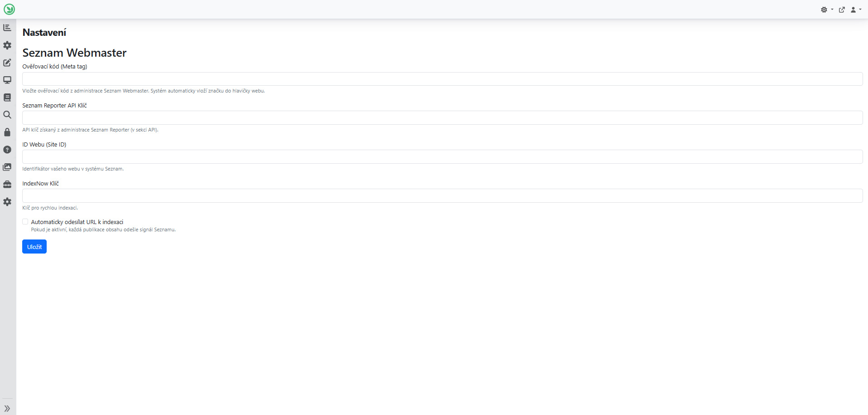Expand the sidebar with the double chevron
The height and width of the screenshot is (415, 868).
point(7,408)
